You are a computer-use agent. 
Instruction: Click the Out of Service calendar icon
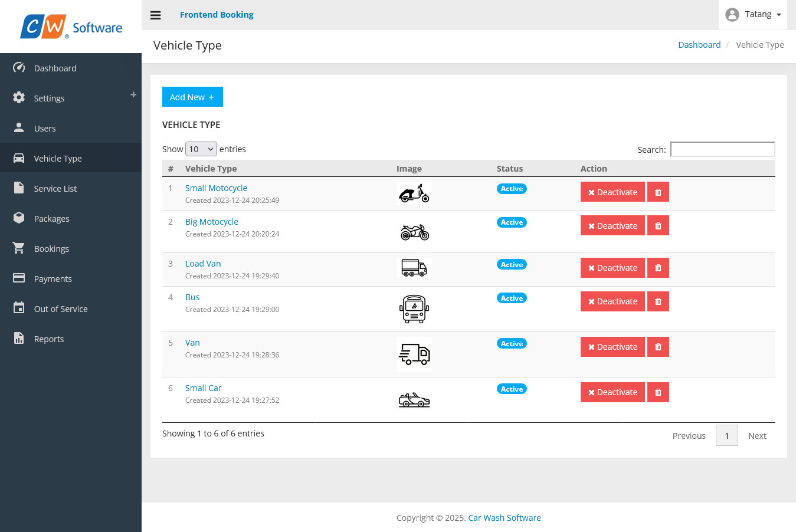(x=18, y=308)
